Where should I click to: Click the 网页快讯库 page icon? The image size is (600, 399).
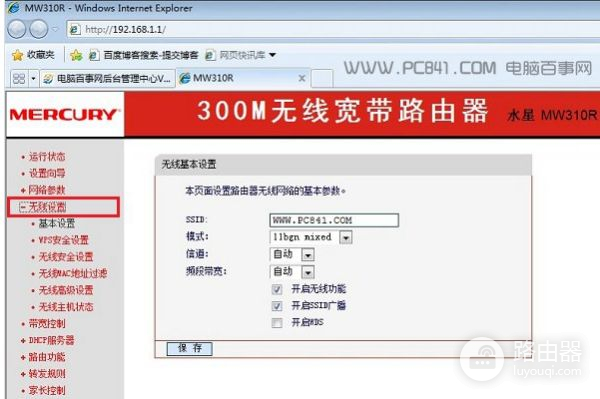(x=210, y=55)
